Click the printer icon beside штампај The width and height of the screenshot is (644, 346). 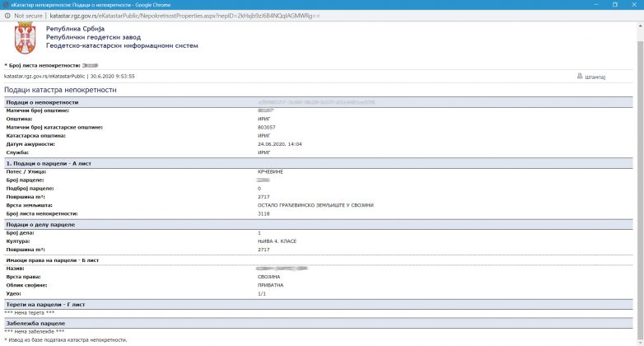pos(579,77)
